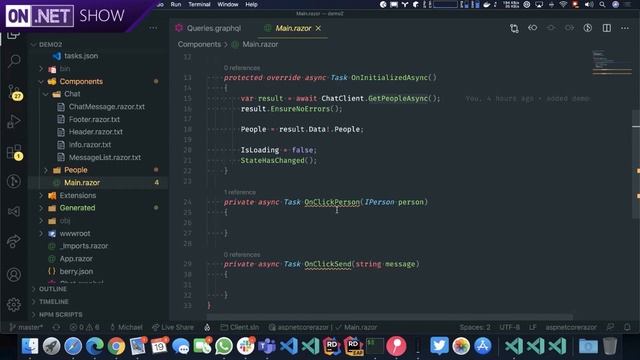Open ChatMessage.razor.txt file
The height and width of the screenshot is (360, 640).
107,107
